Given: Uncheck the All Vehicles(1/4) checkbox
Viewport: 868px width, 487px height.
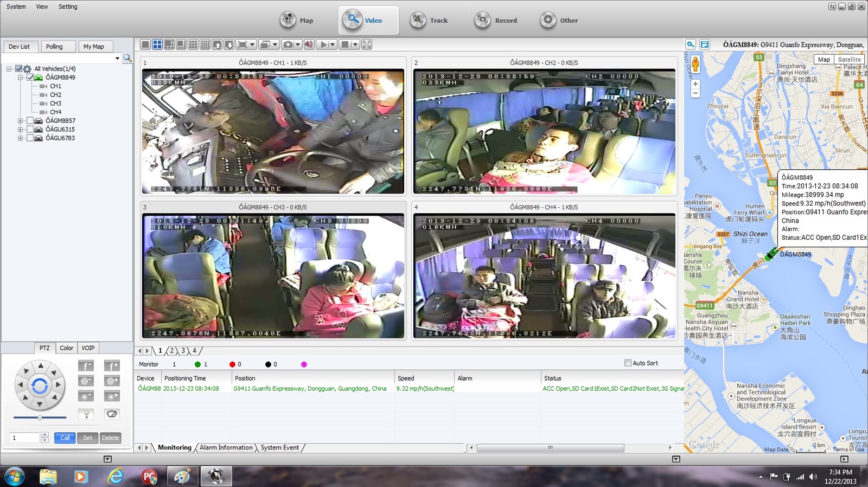Looking at the screenshot, I should coord(19,69).
